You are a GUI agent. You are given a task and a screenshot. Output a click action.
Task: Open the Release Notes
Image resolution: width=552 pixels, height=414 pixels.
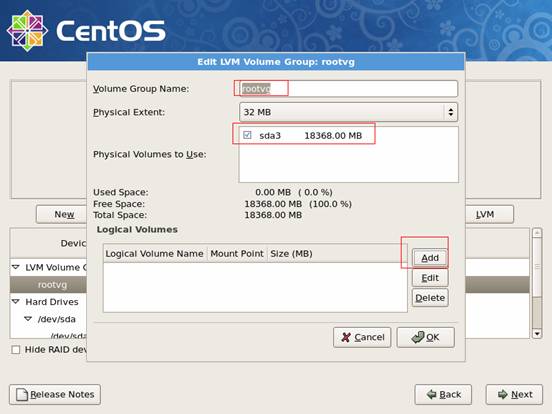[55, 394]
